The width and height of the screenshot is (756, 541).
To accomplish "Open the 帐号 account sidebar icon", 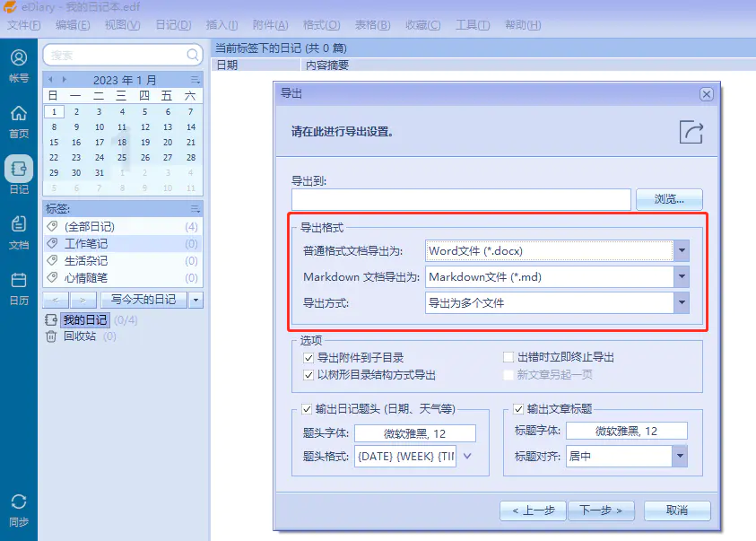I will point(19,57).
